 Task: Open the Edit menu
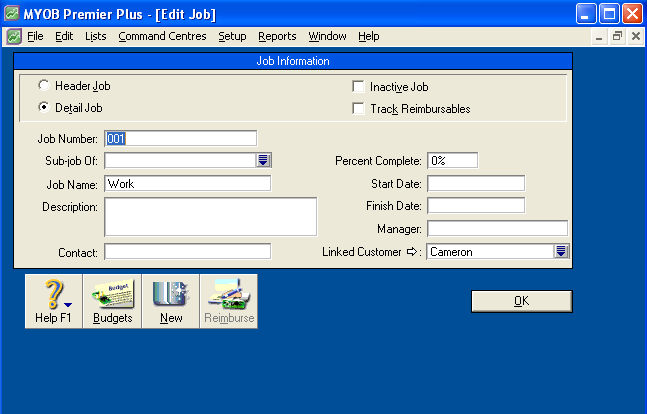click(64, 36)
